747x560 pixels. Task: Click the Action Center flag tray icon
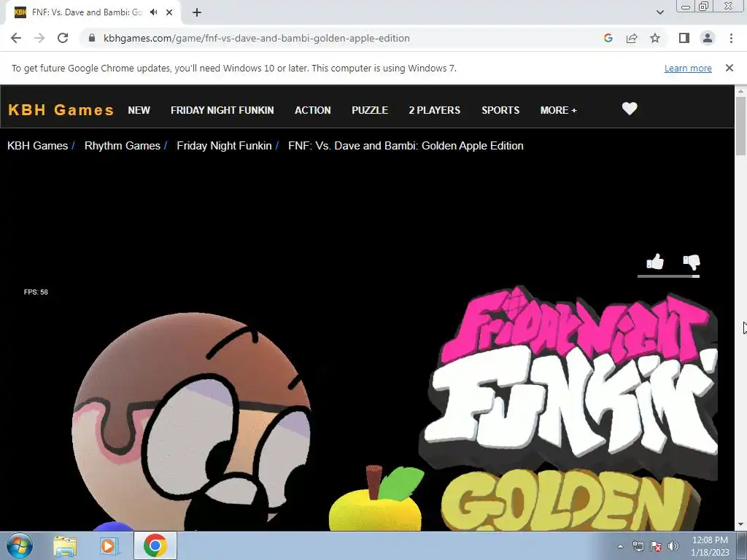coord(656,546)
